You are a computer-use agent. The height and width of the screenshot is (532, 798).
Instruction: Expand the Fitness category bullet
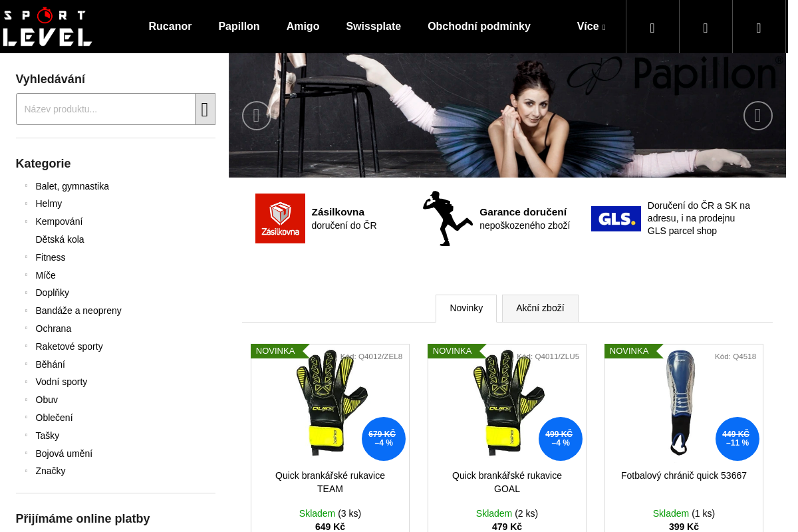coord(27,257)
